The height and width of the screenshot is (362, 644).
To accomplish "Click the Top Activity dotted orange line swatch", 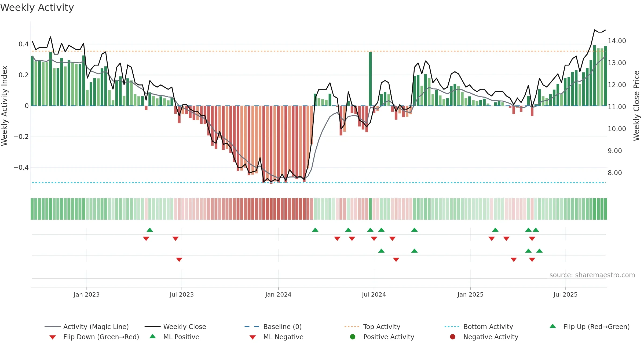I will click(x=352, y=327).
